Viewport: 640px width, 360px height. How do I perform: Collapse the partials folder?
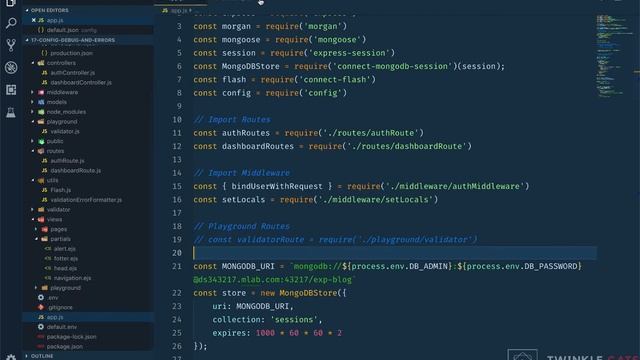(x=36, y=239)
